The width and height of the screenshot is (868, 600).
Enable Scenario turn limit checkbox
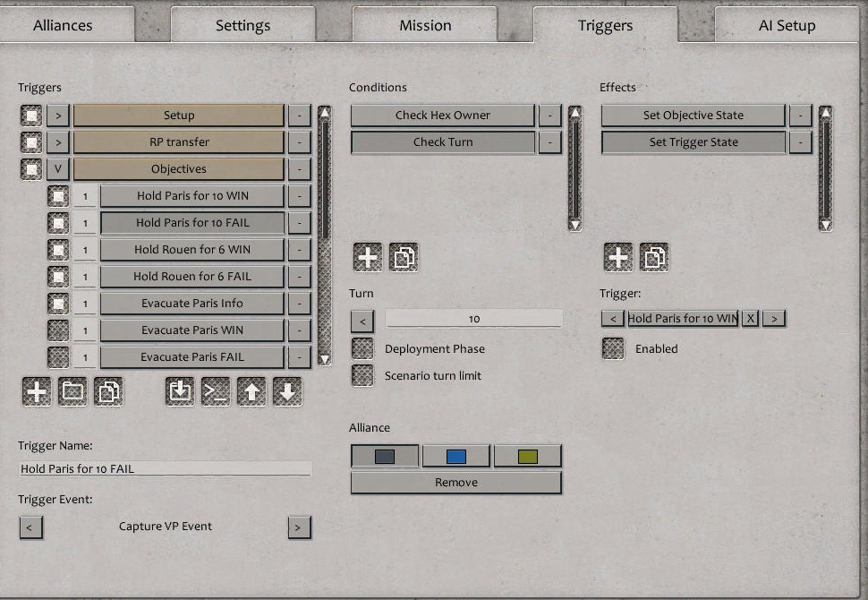(362, 375)
